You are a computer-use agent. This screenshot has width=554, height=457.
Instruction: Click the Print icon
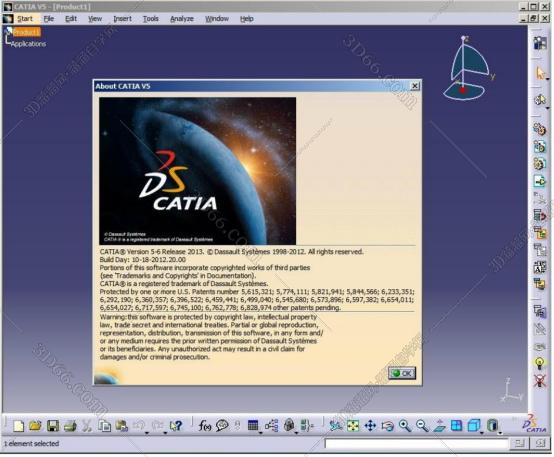[x=70, y=426]
